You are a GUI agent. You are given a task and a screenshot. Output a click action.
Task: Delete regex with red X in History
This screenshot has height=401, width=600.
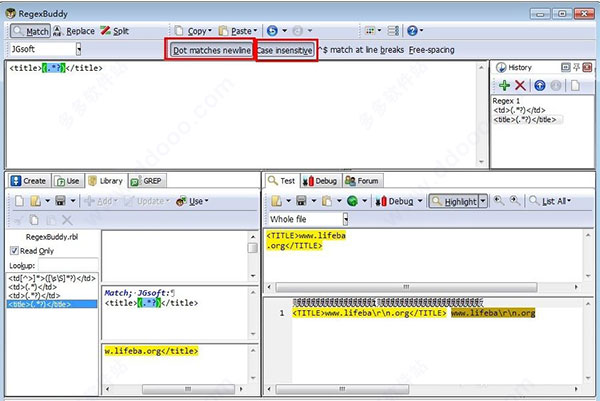click(520, 85)
